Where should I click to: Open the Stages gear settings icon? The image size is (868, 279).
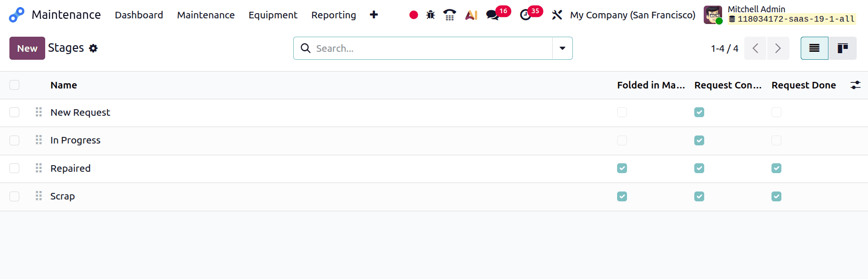(x=93, y=48)
